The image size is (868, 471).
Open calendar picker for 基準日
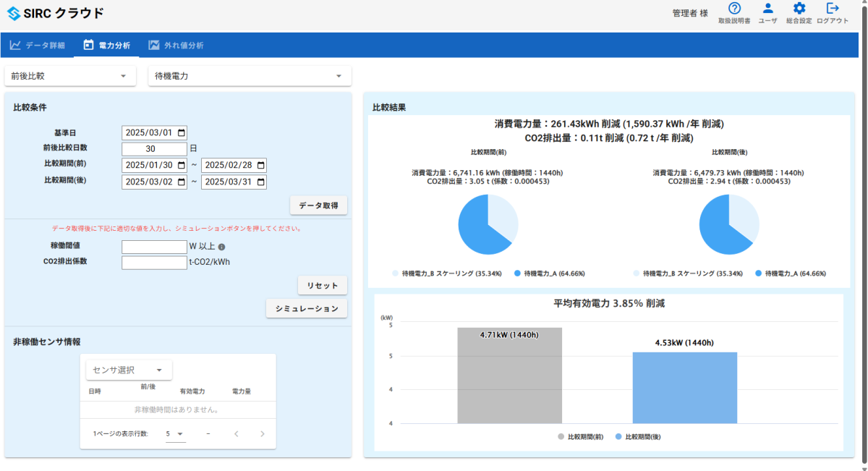tap(182, 133)
